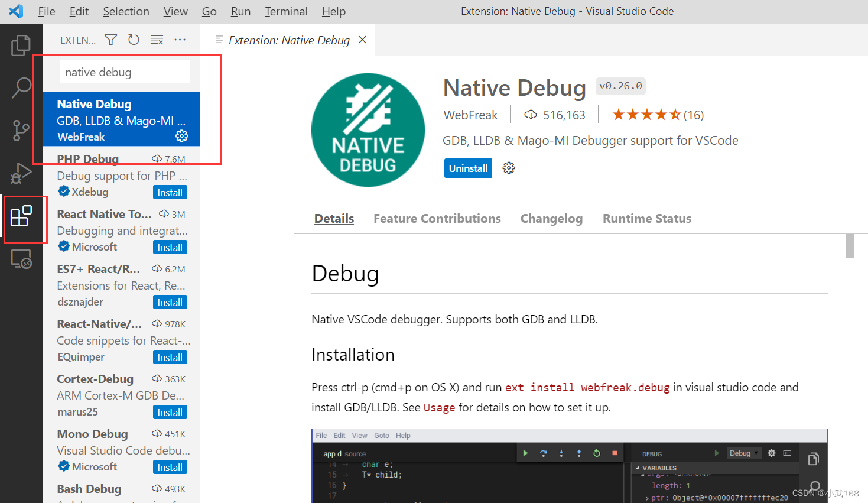868x503 pixels.
Task: Click the extension search input field
Action: click(x=124, y=72)
